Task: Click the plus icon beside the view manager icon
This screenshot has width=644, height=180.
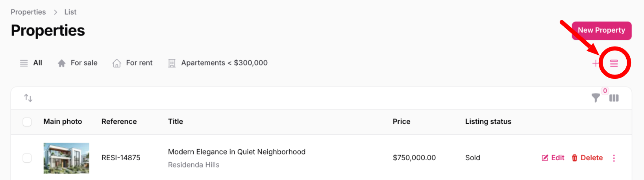Action: [596, 63]
